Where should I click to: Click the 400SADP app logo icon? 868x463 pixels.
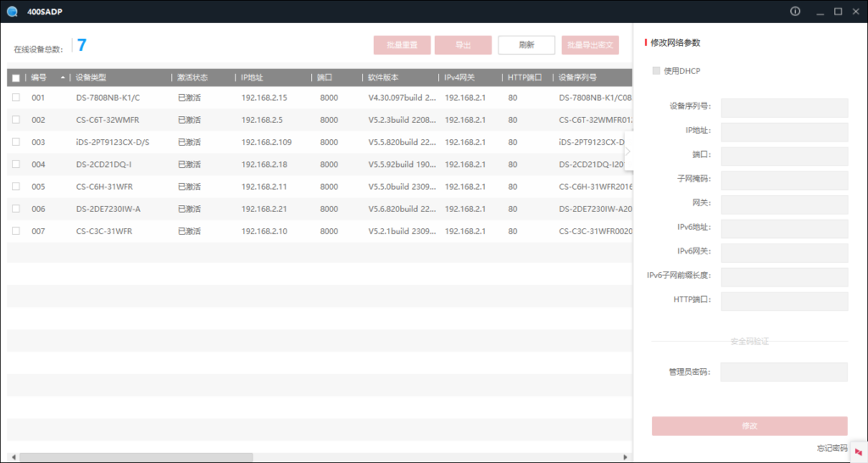click(11, 11)
